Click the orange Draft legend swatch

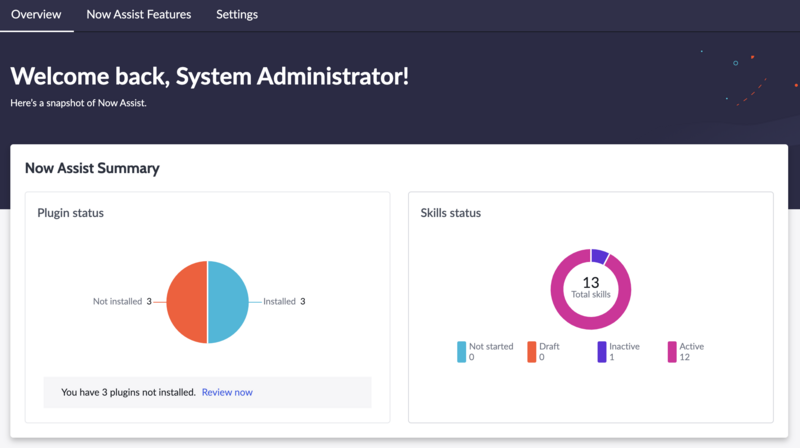click(532, 352)
